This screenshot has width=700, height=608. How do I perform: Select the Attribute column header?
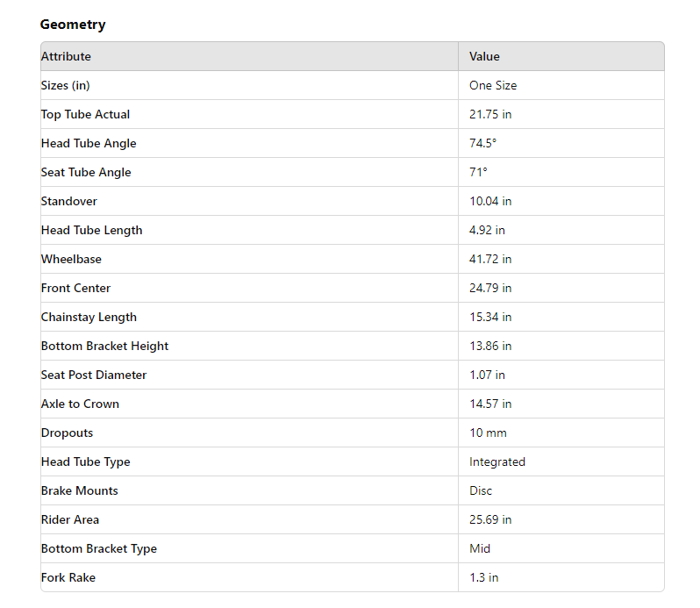(66, 56)
